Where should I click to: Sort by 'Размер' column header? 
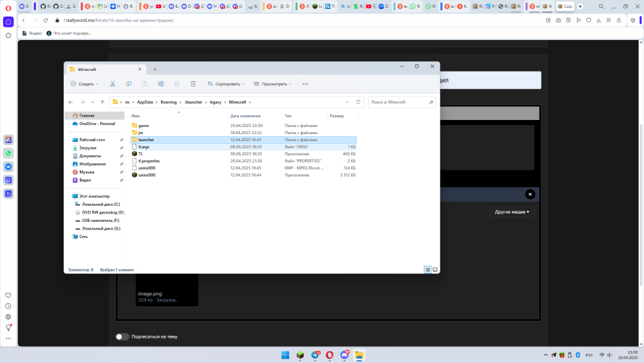[337, 116]
